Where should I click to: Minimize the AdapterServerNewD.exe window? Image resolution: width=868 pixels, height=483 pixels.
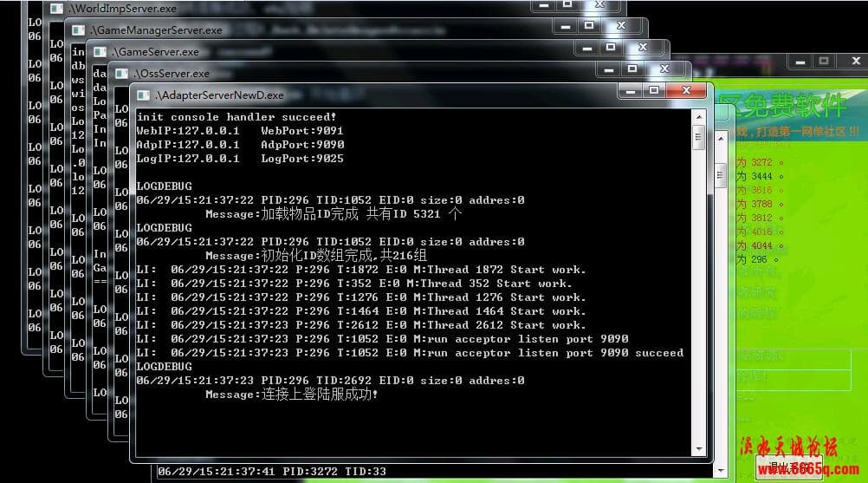click(x=630, y=91)
